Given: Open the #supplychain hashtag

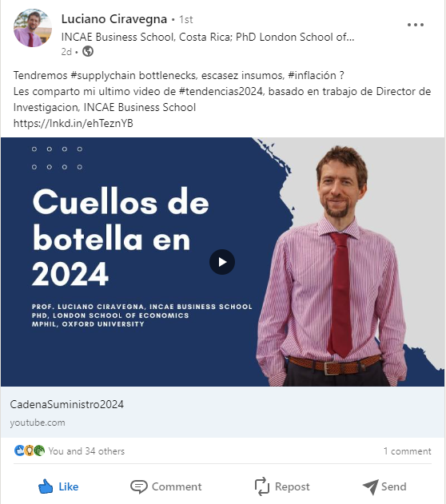Looking at the screenshot, I should [103, 76].
